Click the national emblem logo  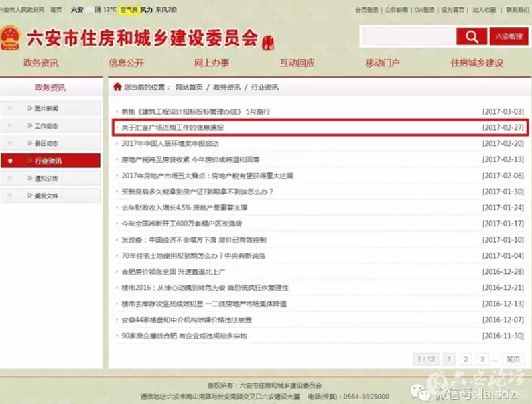pos(10,38)
